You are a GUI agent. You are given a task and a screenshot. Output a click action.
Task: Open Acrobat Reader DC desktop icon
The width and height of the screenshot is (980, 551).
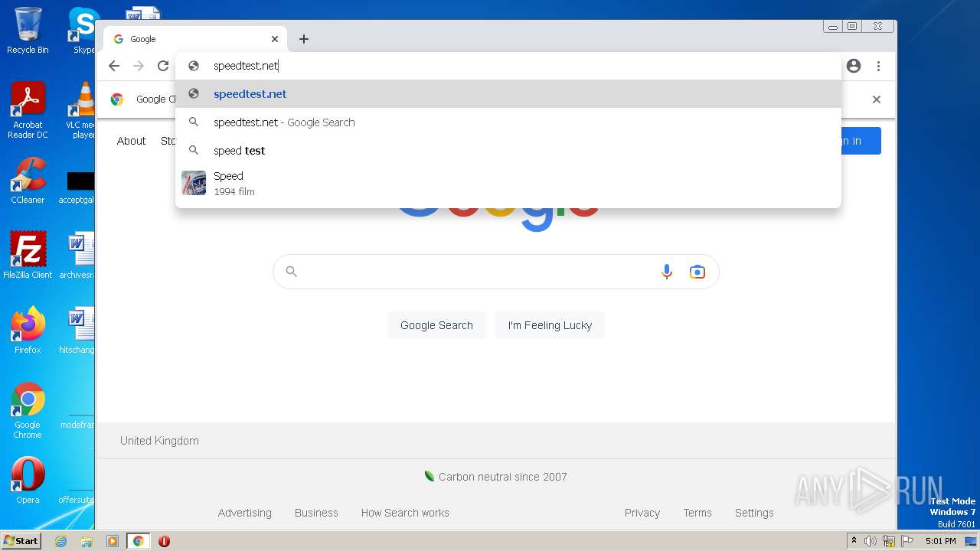point(28,110)
